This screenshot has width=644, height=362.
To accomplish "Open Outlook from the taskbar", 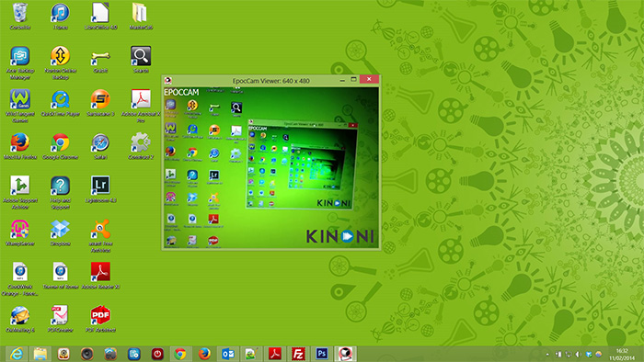I will click(x=227, y=354).
